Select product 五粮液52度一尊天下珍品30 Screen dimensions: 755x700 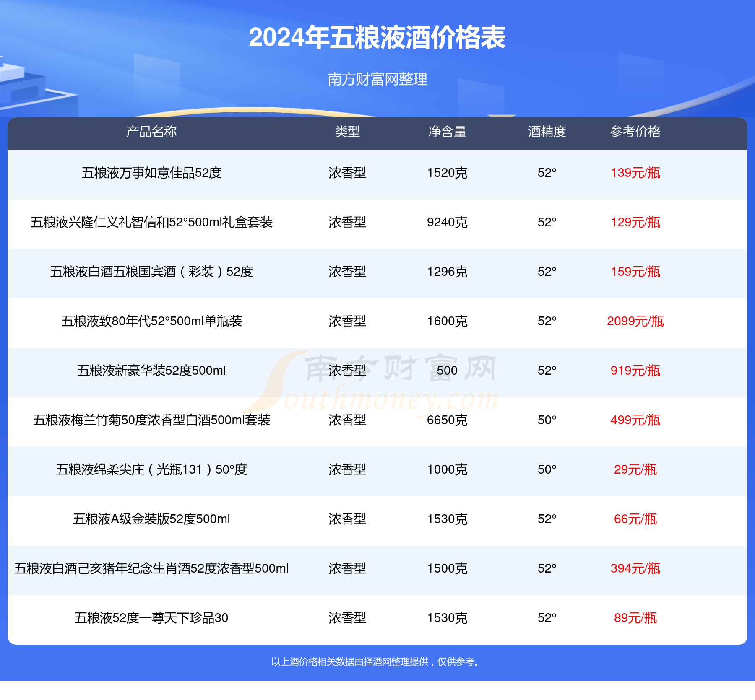pos(151,618)
